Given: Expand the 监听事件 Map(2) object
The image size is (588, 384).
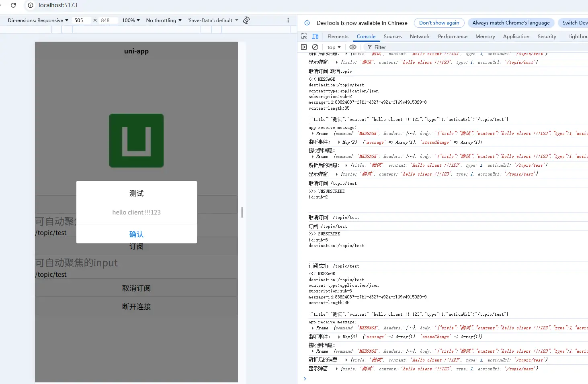Looking at the screenshot, I should tap(339, 142).
